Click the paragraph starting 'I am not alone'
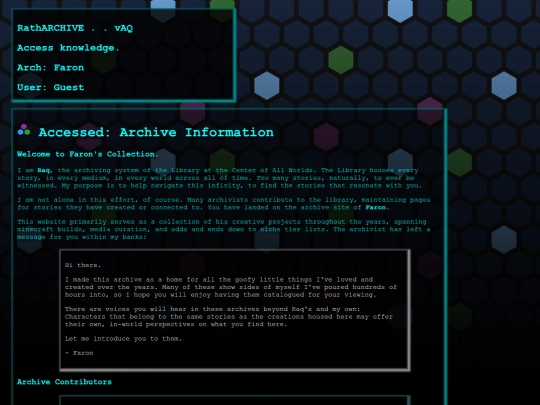 coord(224,204)
